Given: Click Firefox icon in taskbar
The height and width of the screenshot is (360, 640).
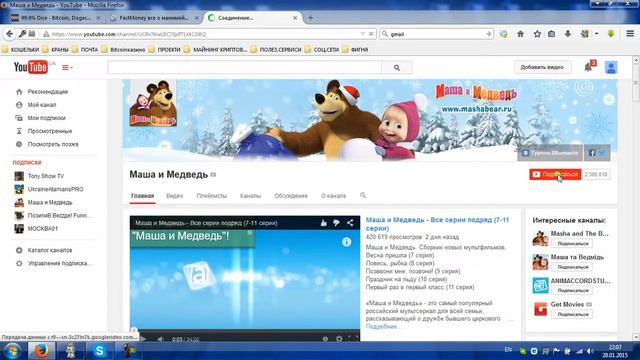Looking at the screenshot, I should pyautogui.click(x=41, y=351).
